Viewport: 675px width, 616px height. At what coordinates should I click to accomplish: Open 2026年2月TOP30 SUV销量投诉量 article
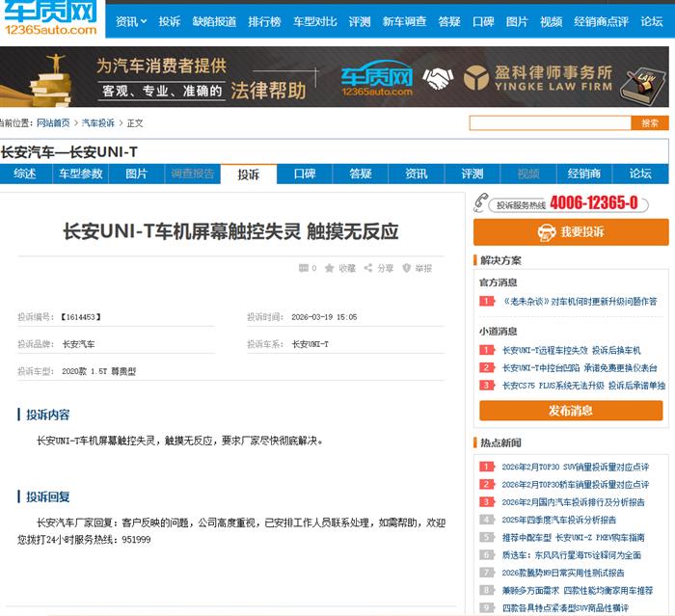(x=575, y=468)
